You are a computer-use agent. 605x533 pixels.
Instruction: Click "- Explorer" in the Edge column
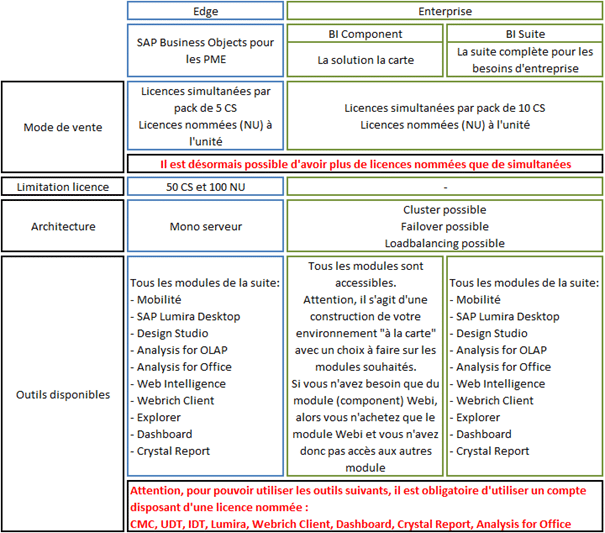coord(155,418)
